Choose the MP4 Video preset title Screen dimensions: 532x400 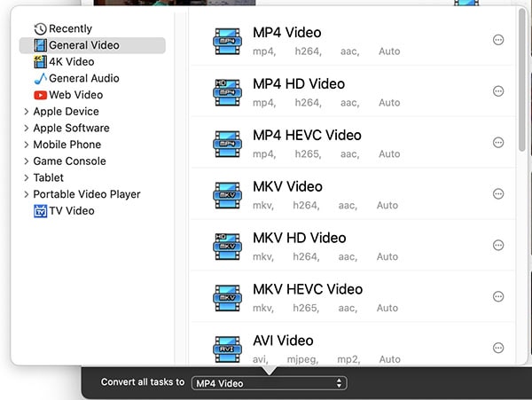click(x=287, y=33)
